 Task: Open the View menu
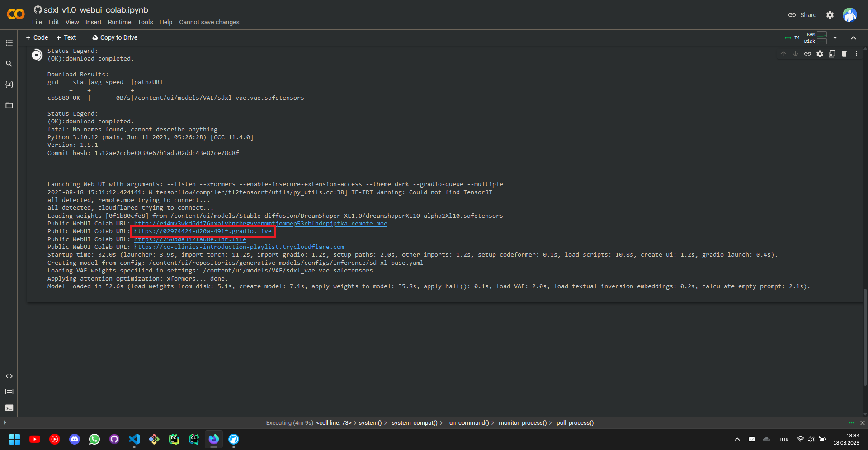(x=72, y=22)
